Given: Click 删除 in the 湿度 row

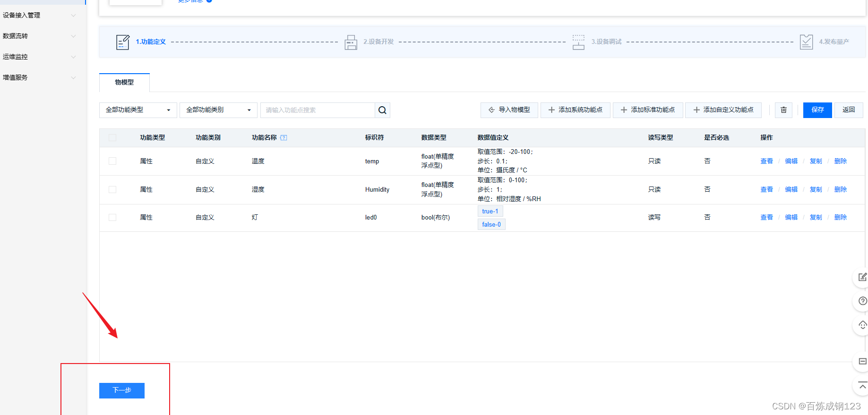Looking at the screenshot, I should [840, 189].
